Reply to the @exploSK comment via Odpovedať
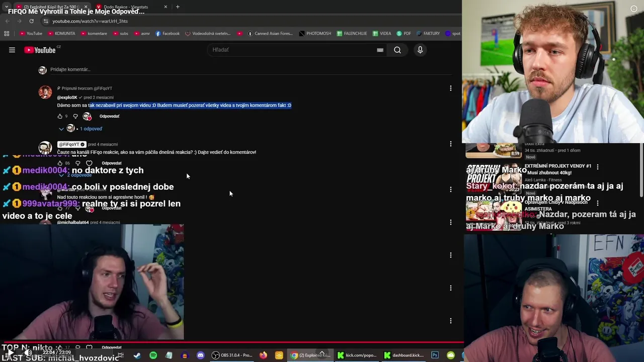The height and width of the screenshot is (362, 644). 109,116
